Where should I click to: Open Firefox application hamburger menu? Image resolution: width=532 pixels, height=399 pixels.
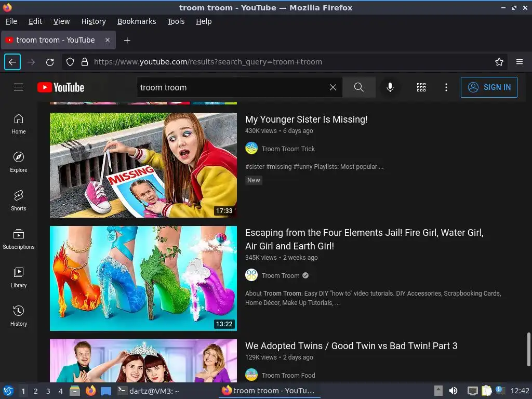[520, 62]
